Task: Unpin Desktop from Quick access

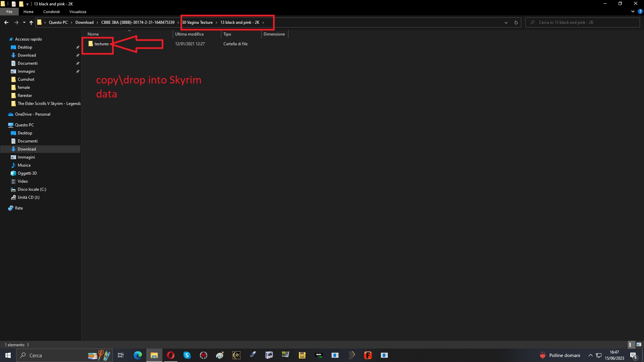Action: click(x=77, y=47)
